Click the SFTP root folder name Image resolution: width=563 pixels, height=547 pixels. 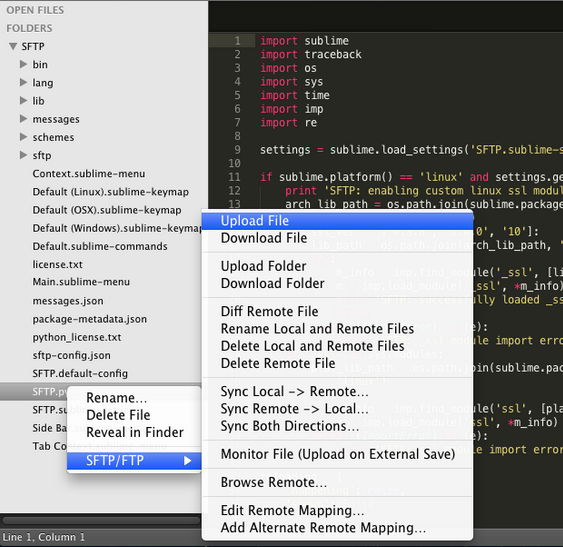(x=33, y=46)
